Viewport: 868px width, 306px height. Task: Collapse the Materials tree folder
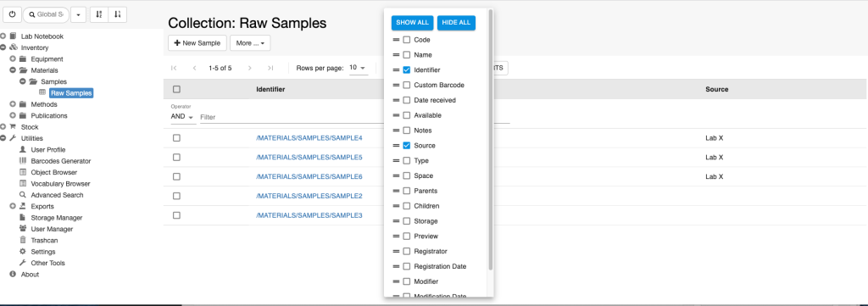click(13, 70)
